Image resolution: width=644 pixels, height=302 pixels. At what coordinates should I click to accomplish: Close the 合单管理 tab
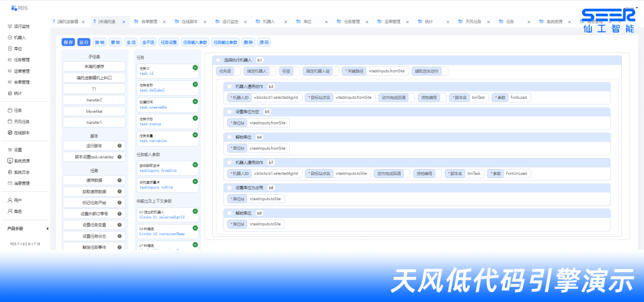pos(165,22)
